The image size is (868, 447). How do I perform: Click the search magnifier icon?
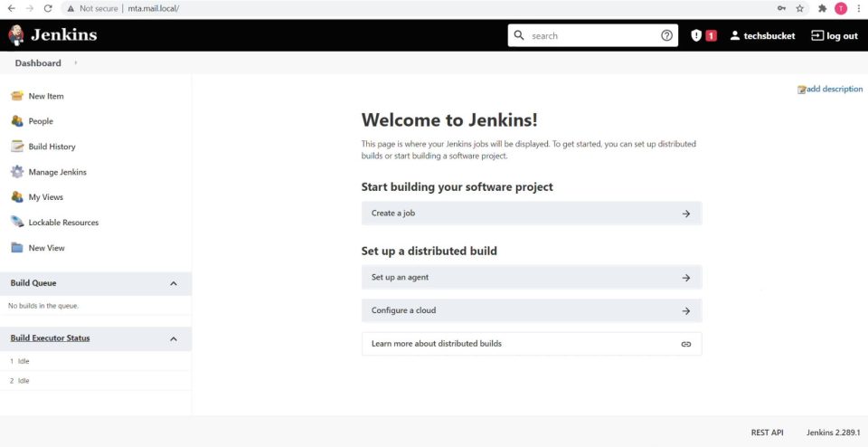click(519, 35)
